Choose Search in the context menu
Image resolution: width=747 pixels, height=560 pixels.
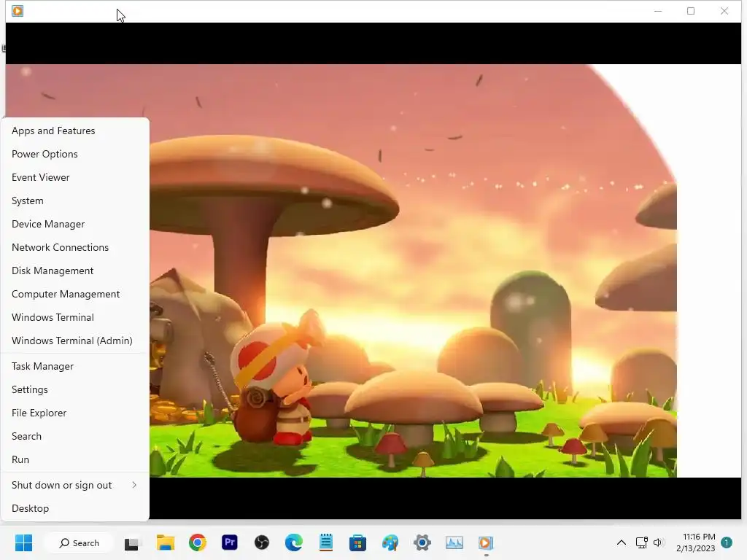pos(75,436)
